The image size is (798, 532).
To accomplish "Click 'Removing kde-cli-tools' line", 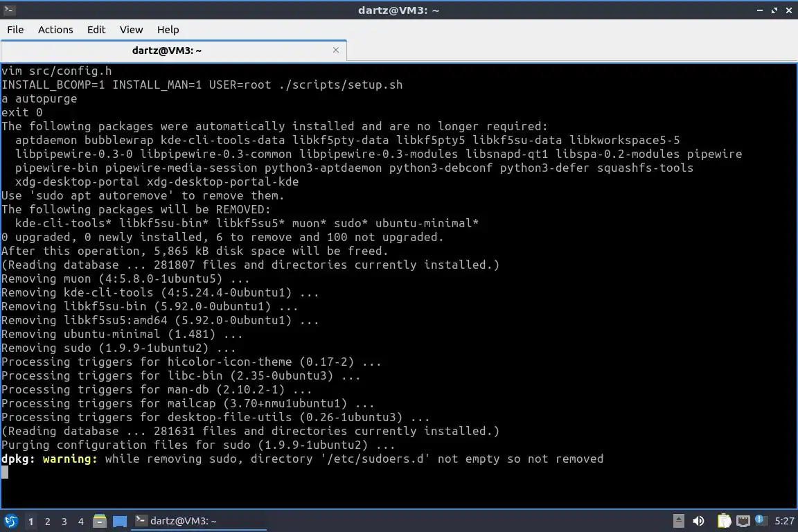I will point(160,293).
